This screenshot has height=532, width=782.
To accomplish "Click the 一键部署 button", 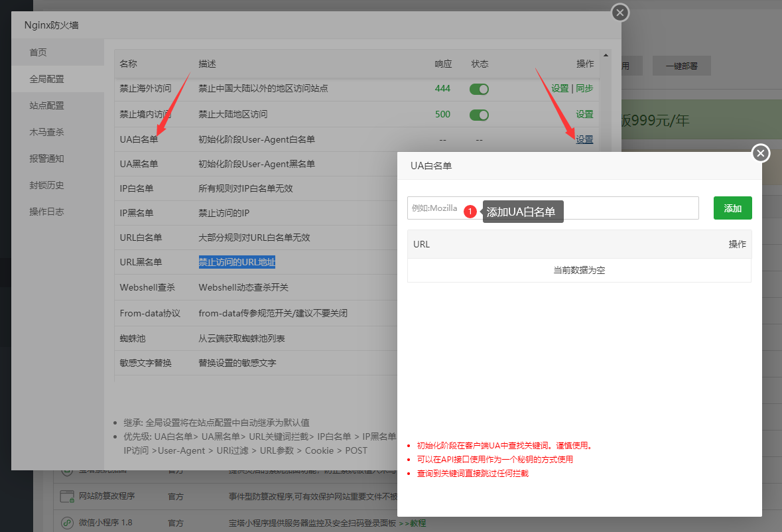I will [x=681, y=66].
